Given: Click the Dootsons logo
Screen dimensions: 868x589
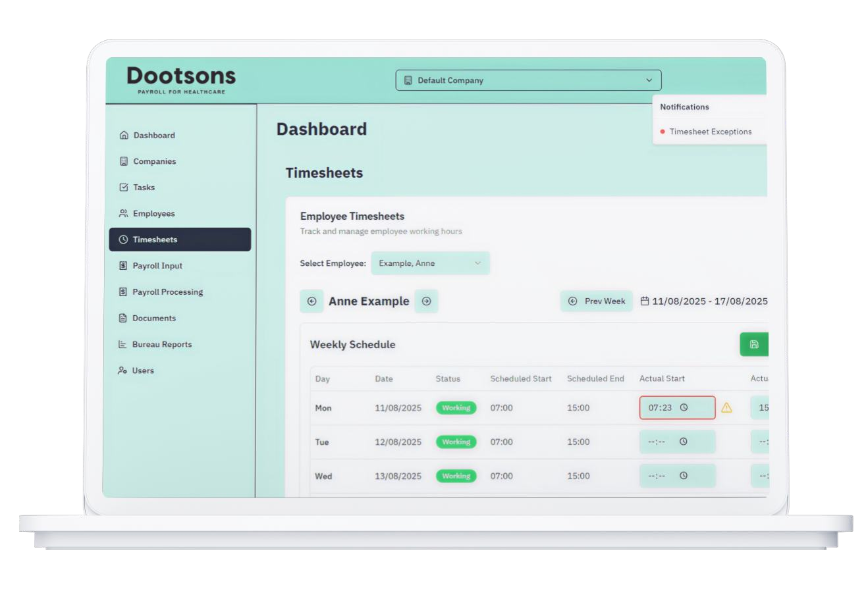Looking at the screenshot, I should pyautogui.click(x=181, y=80).
